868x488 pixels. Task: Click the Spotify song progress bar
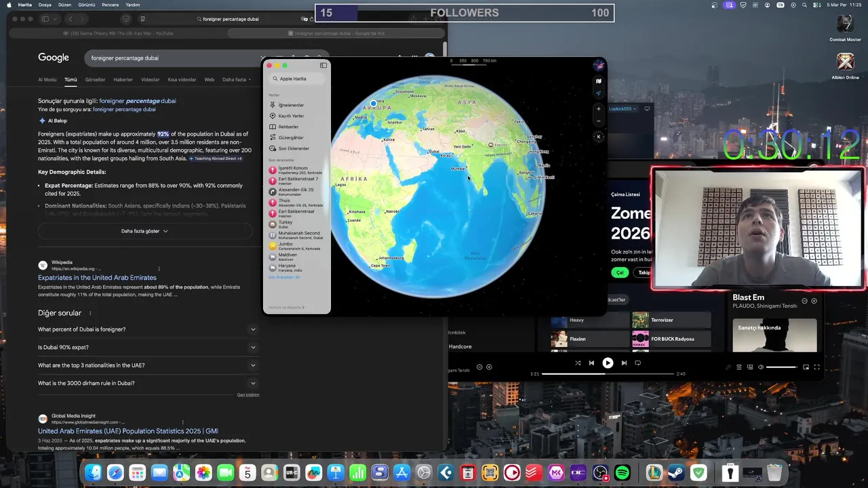[x=608, y=373]
